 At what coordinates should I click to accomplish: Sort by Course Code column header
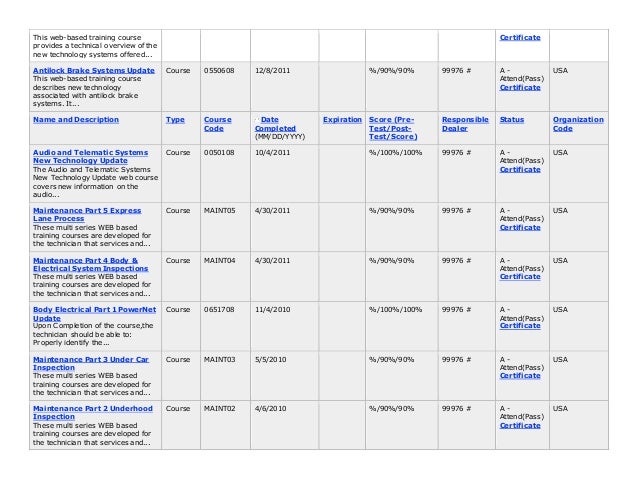pyautogui.click(x=217, y=124)
